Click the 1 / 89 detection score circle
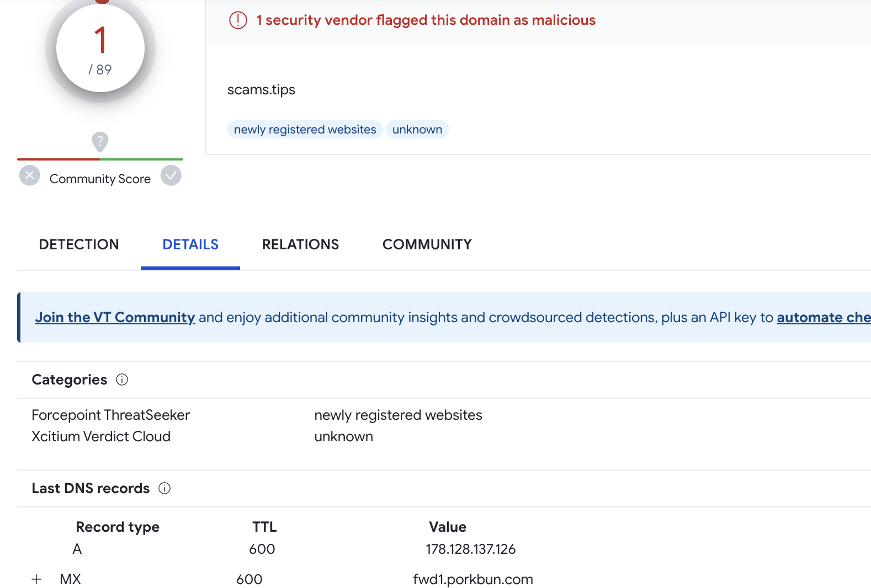871x588 pixels. (100, 49)
